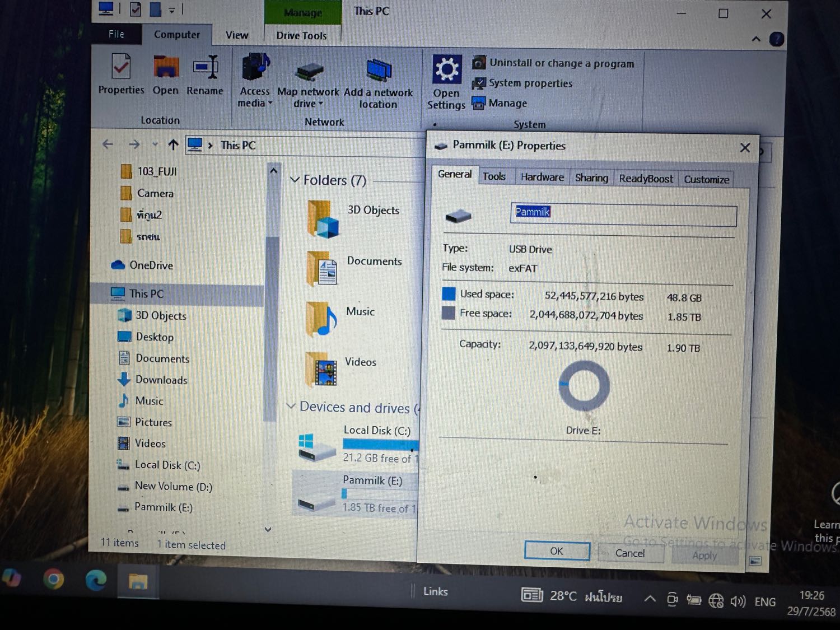Switch to Tools tab in Properties

click(x=494, y=176)
